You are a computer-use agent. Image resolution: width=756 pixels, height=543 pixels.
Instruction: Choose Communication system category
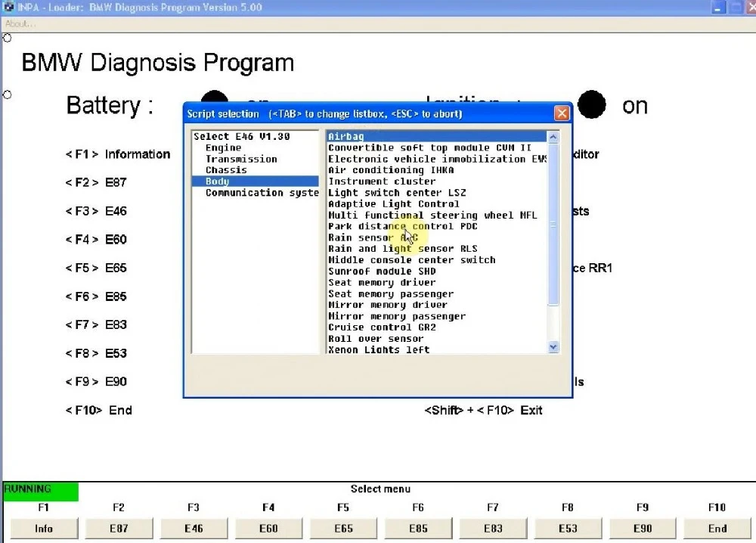pyautogui.click(x=256, y=192)
